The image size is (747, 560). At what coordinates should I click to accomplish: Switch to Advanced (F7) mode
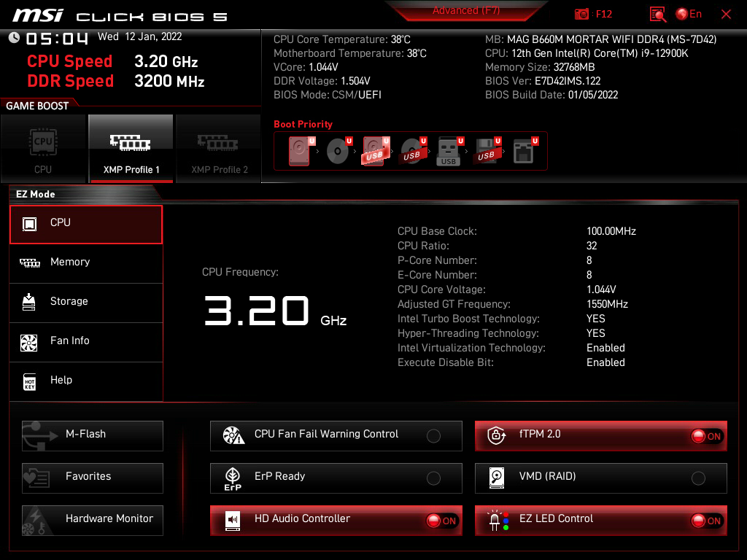[466, 10]
